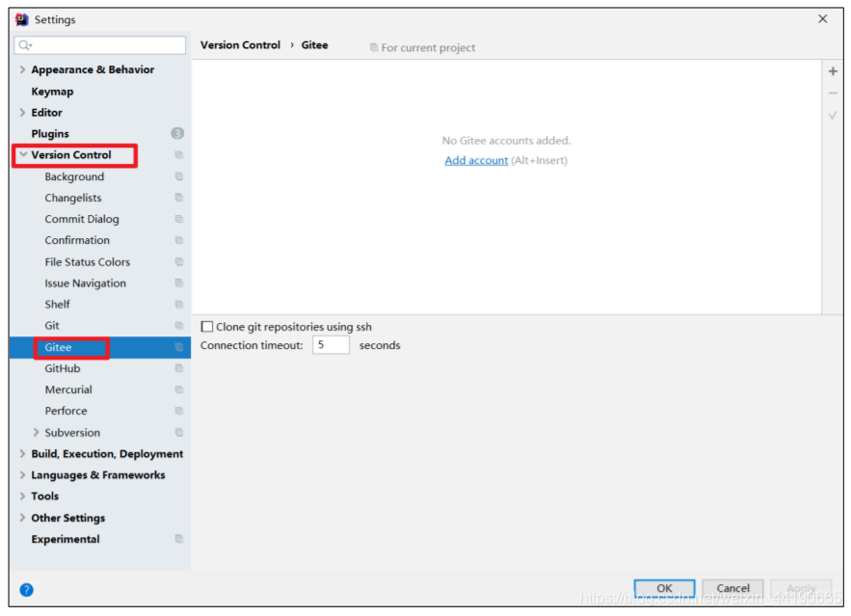Select Mercurial settings entry
The height and width of the screenshot is (616, 851).
tap(68, 389)
